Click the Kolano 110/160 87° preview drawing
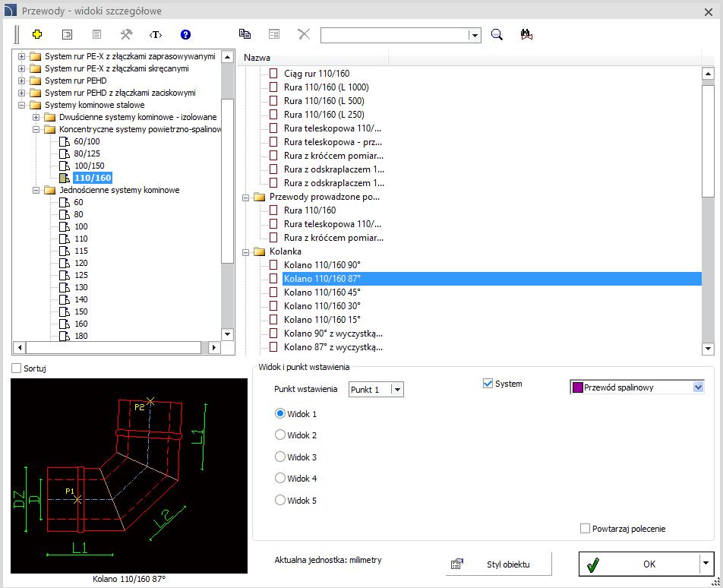Viewport: 723px width, 588px height. point(128,476)
